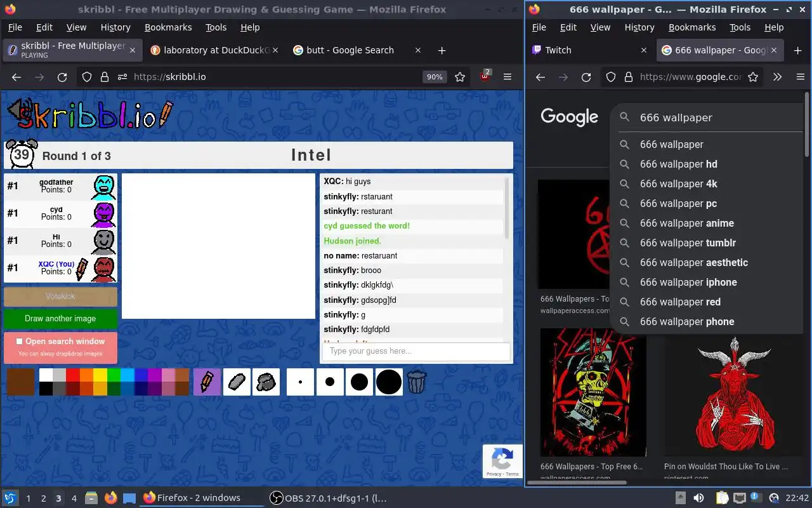Switch to virtual desktop 1
The height and width of the screenshot is (508, 812).
point(28,498)
